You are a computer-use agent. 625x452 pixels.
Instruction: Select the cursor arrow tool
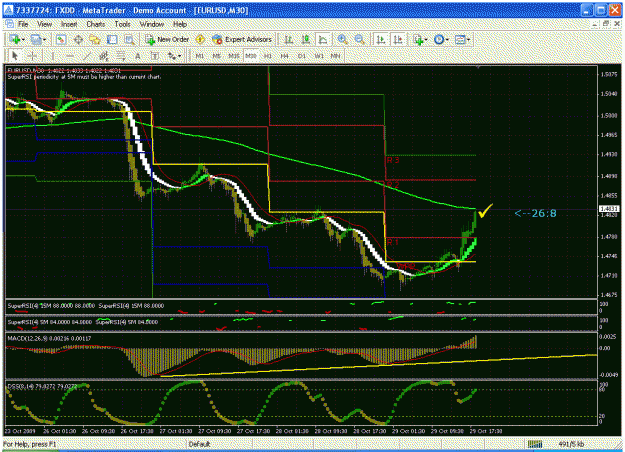pos(15,56)
